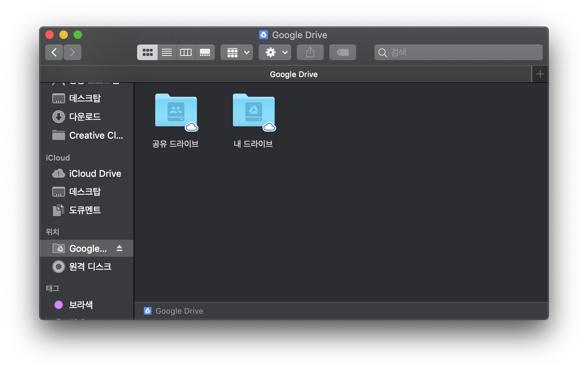Close the Finder window
The width and height of the screenshot is (588, 372).
tap(49, 35)
